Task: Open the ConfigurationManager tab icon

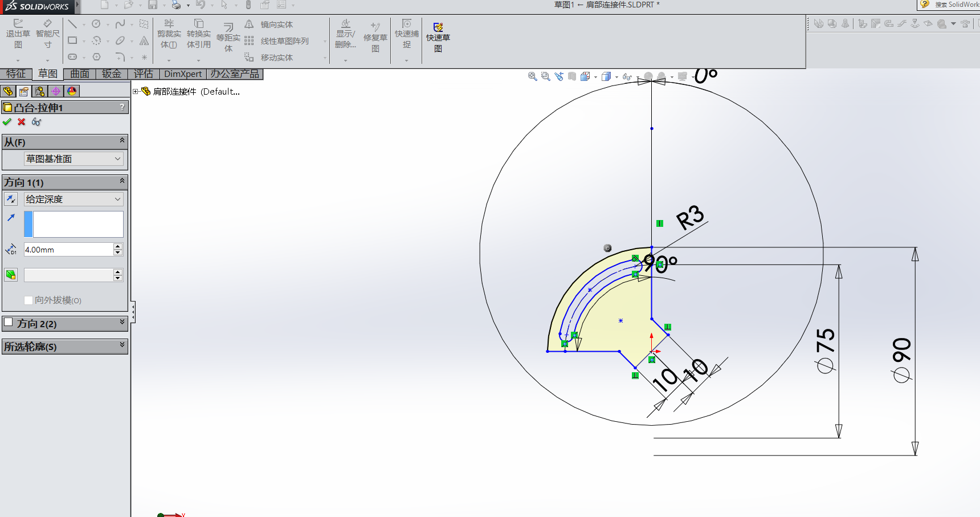Action: coord(40,91)
